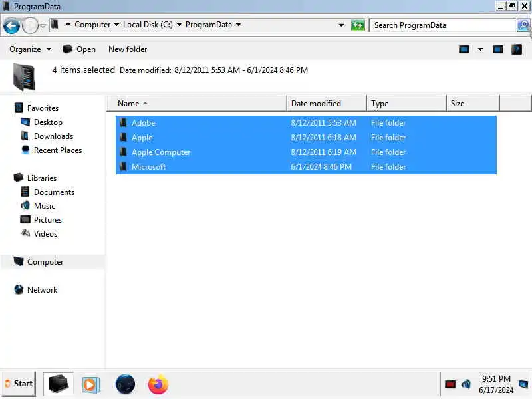Image resolution: width=532 pixels, height=399 pixels.
Task: Click the Search ProgramData field
Action: (x=442, y=25)
